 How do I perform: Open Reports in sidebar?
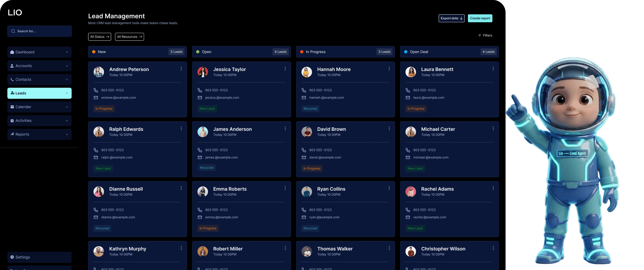pyautogui.click(x=39, y=134)
